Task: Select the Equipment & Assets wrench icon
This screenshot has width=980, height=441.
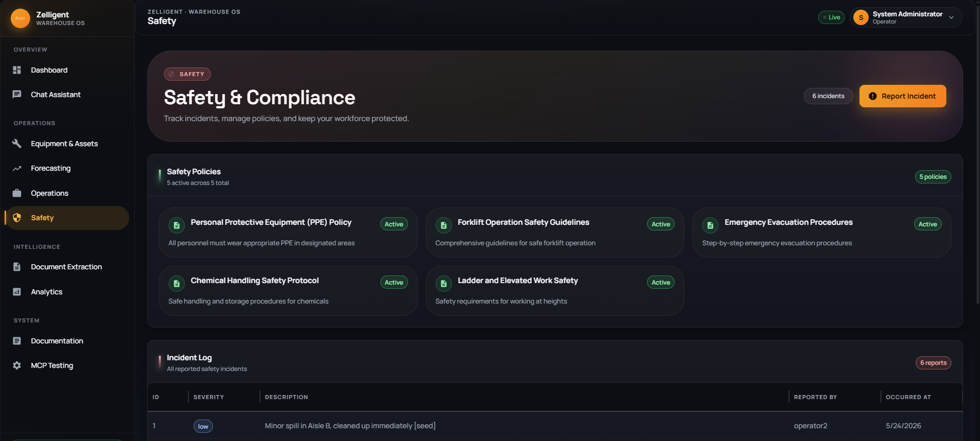Action: [x=17, y=144]
